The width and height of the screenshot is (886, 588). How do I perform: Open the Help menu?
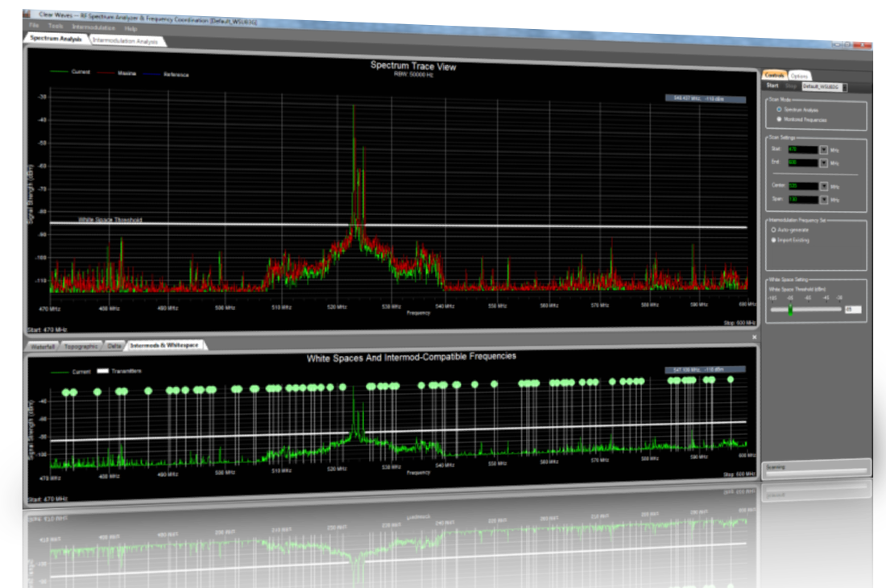131,28
